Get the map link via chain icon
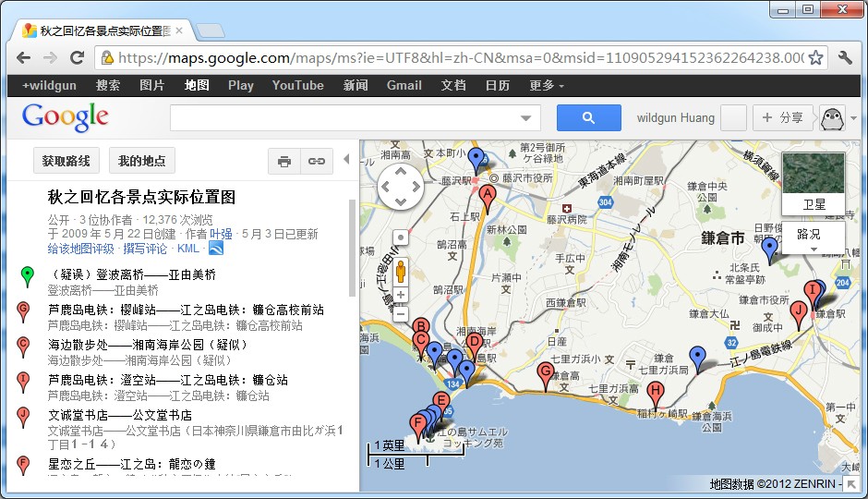This screenshot has height=499, width=868. coord(317,161)
